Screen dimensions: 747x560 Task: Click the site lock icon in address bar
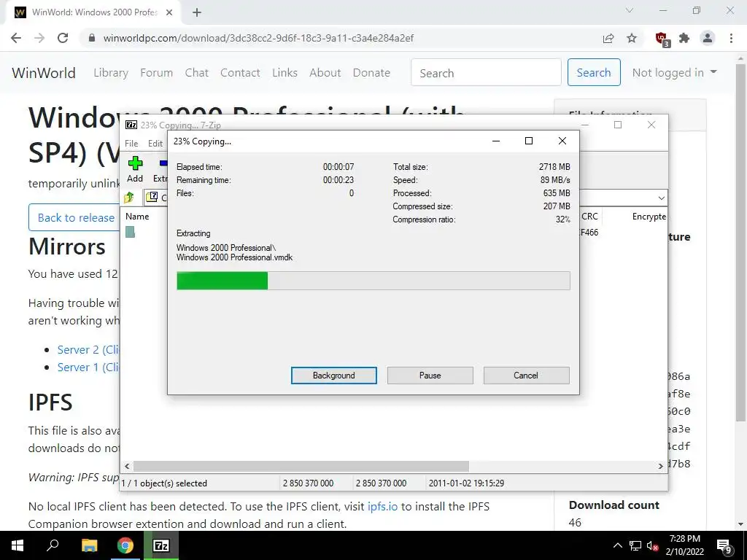tap(93, 38)
